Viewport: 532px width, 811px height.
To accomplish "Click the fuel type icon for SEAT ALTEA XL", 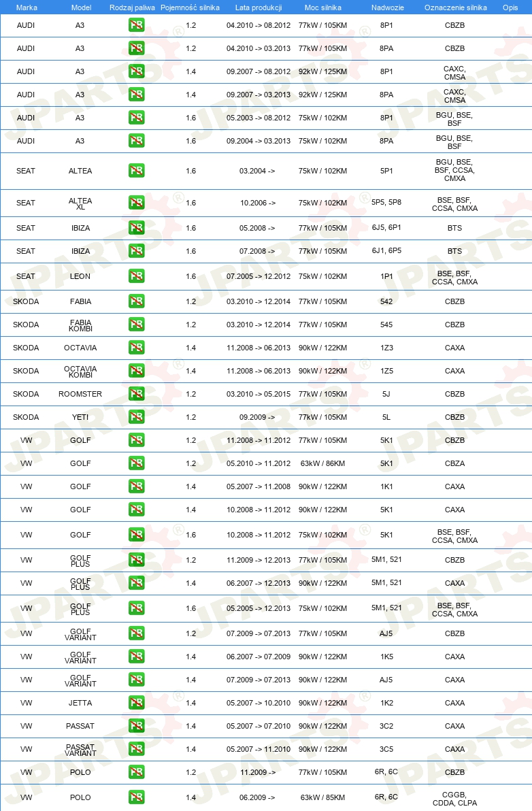I will [x=137, y=203].
